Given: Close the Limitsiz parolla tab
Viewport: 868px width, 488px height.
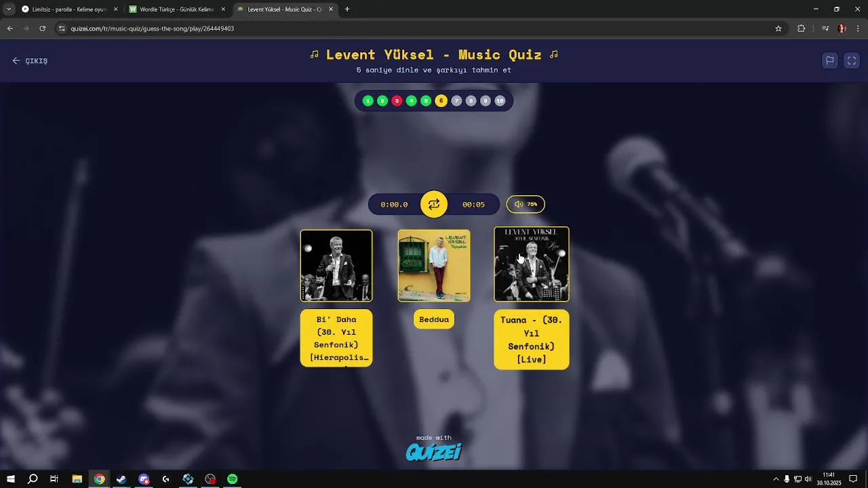Looking at the screenshot, I should coord(115,9).
